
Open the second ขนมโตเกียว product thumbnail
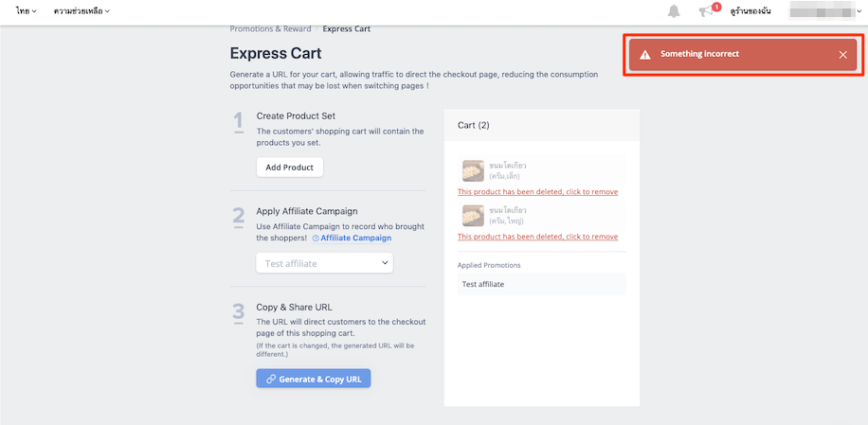click(x=473, y=216)
